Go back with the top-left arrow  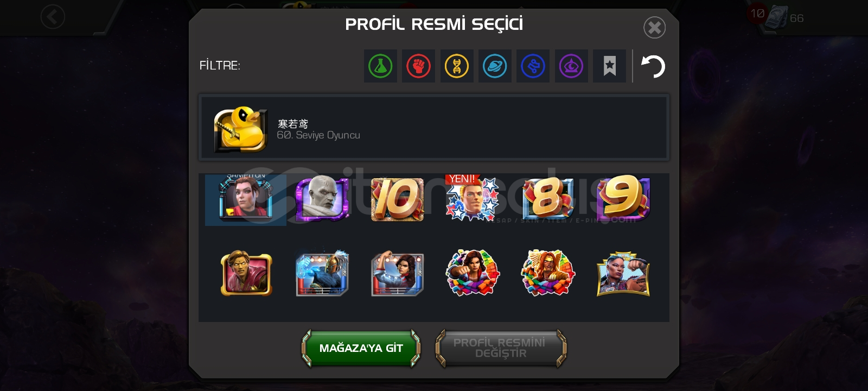tap(53, 17)
